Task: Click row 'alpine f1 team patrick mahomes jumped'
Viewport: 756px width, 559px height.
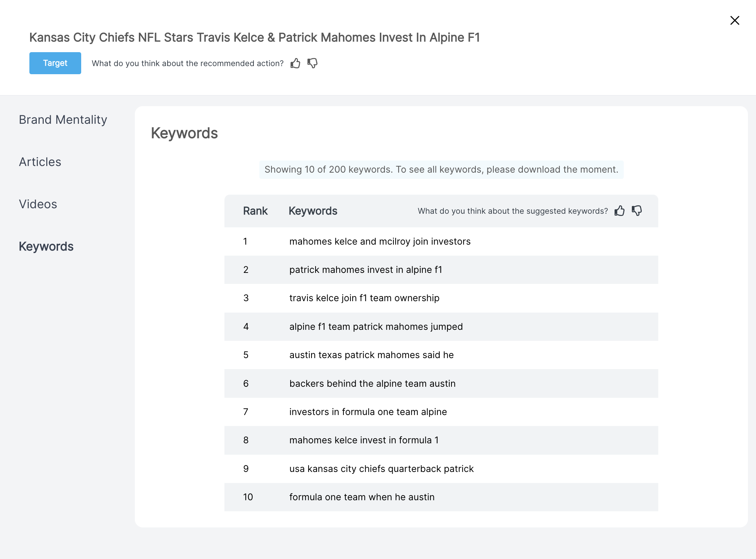Action: click(376, 327)
